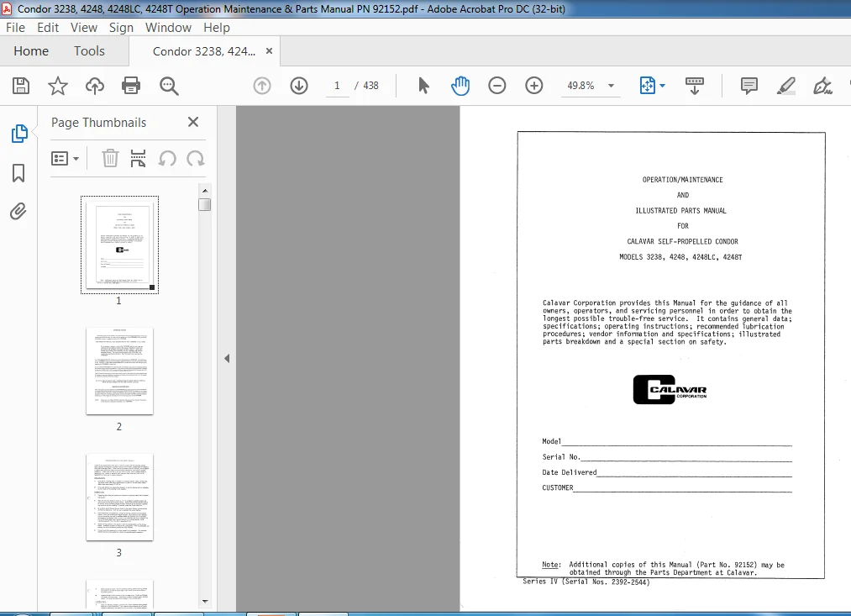The image size is (851, 616).
Task: Click the Print Pages thumbnail icon
Action: pyautogui.click(x=138, y=159)
